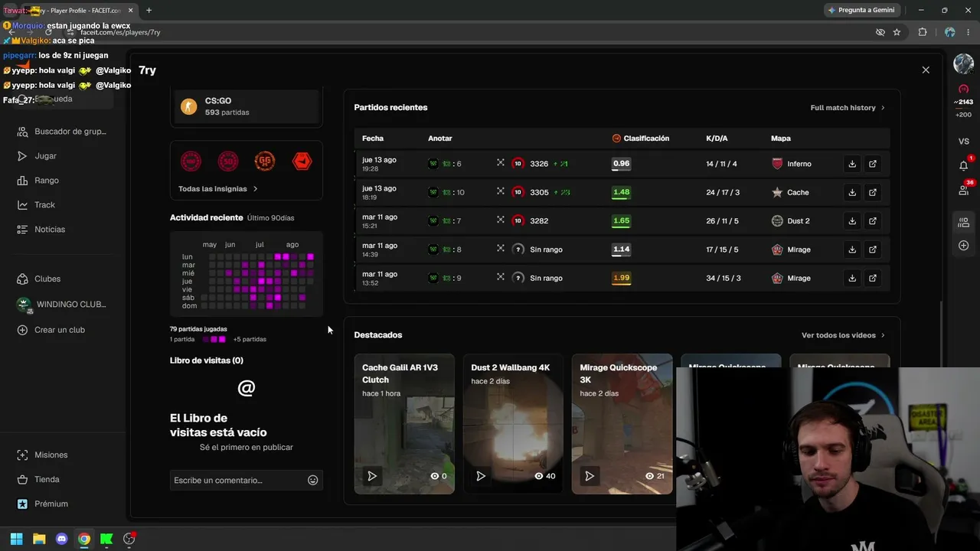Download the Inferno match demo
The image size is (980, 551).
point(852,164)
